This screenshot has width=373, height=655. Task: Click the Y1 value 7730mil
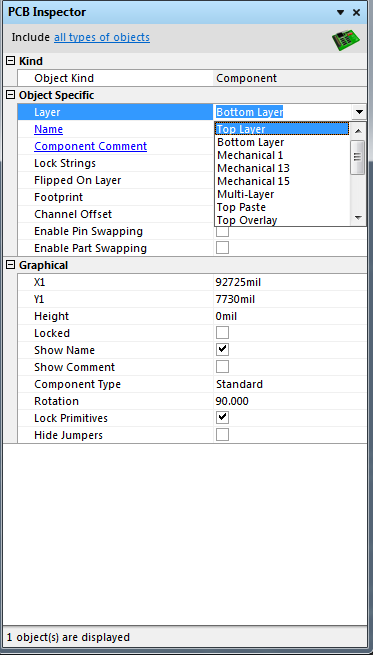coord(235,300)
